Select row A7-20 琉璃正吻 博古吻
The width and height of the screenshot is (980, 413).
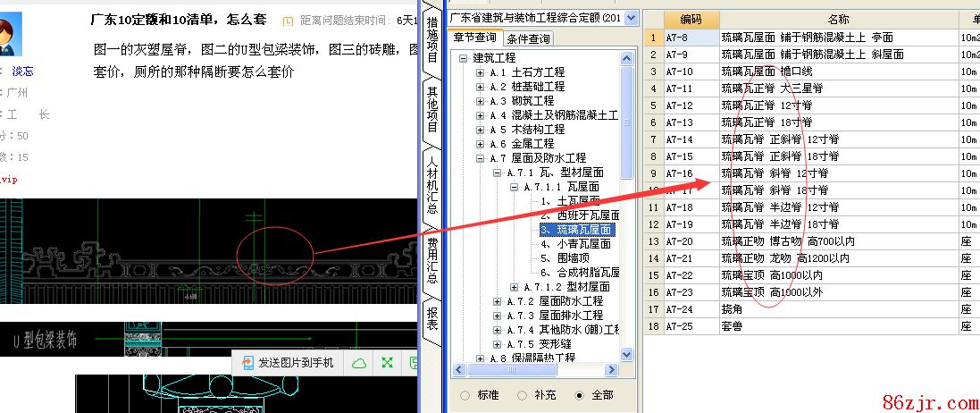coord(777,241)
